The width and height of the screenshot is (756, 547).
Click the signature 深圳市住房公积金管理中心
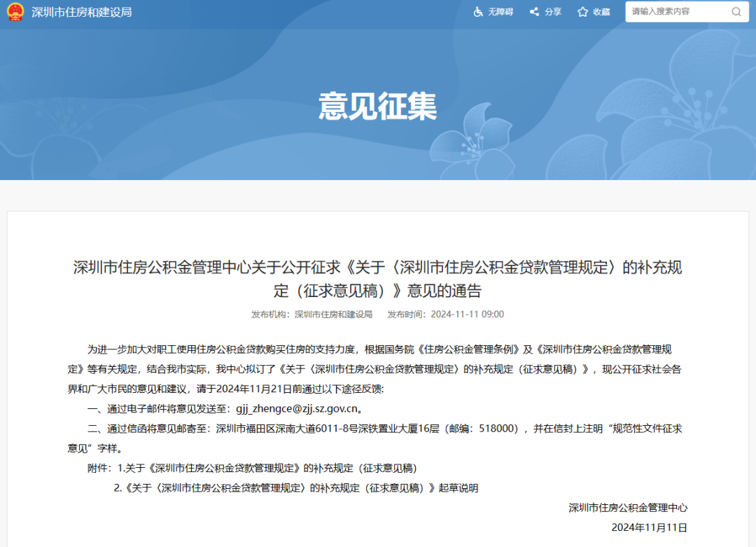tap(628, 508)
